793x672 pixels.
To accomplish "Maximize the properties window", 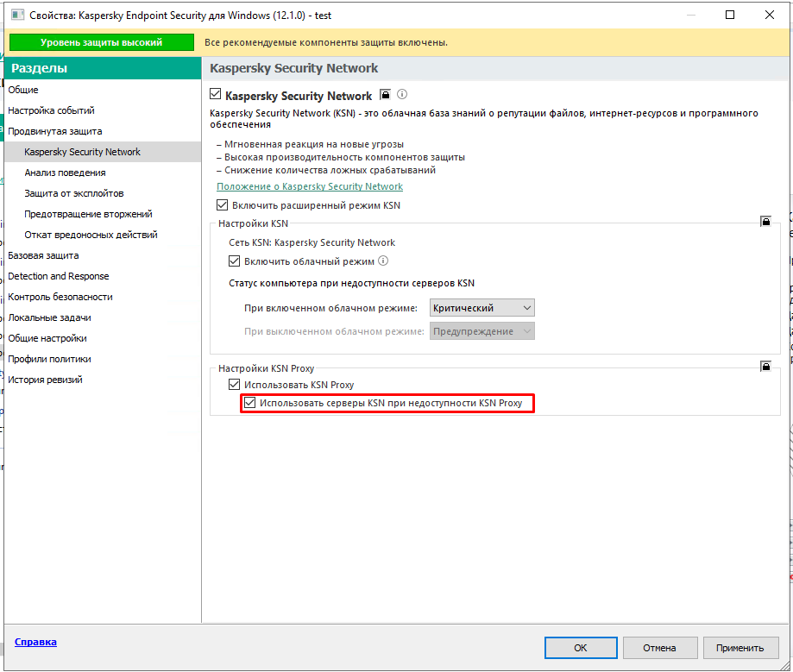I will 730,15.
